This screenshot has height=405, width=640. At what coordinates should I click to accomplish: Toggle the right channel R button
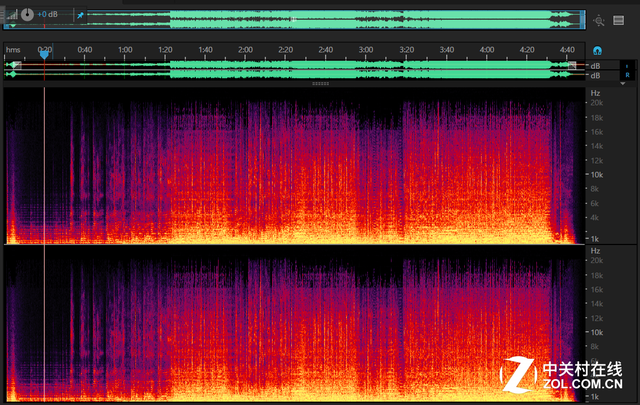pos(627,75)
